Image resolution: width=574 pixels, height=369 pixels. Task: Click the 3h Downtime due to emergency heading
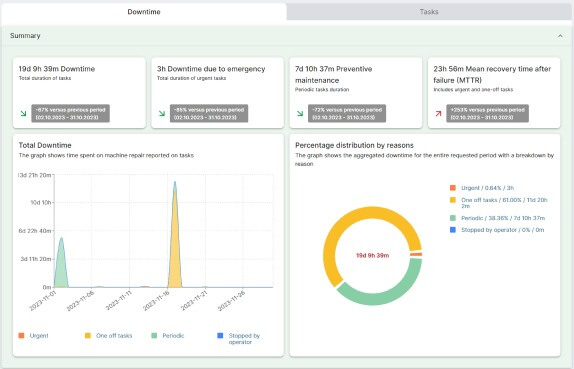click(x=211, y=69)
